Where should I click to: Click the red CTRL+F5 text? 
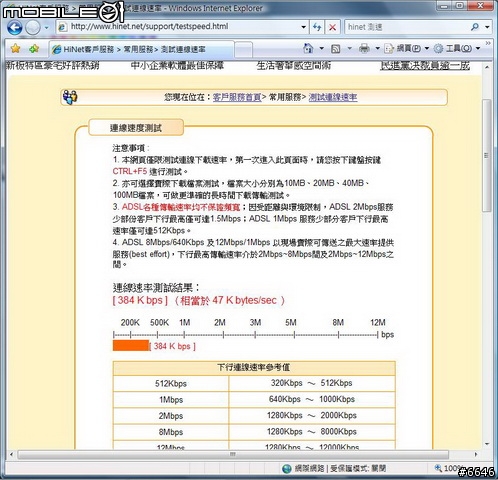[130, 172]
